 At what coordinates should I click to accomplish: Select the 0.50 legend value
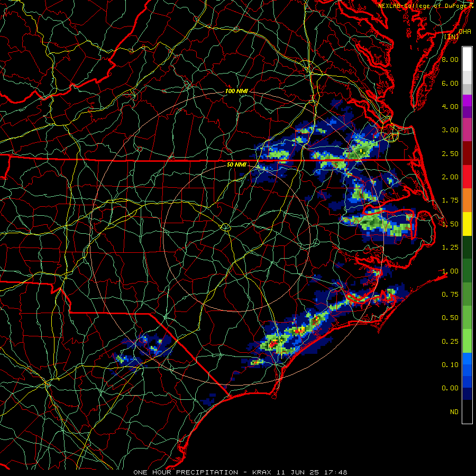(x=450, y=318)
